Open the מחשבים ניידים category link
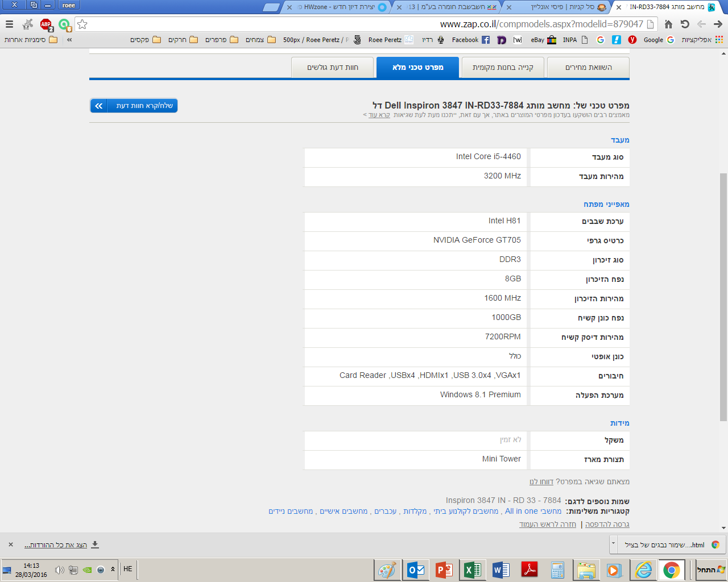This screenshot has width=728, height=582. click(x=291, y=511)
